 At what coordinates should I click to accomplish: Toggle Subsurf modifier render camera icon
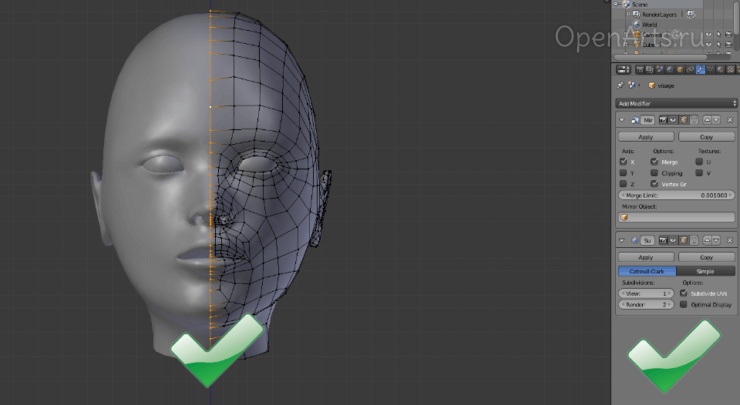[661, 240]
